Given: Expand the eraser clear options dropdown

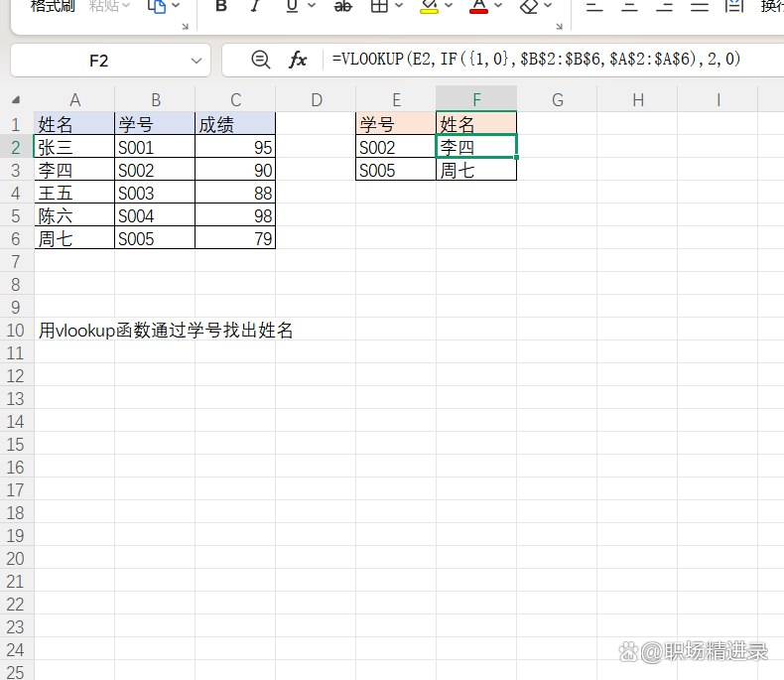Looking at the screenshot, I should 548,6.
